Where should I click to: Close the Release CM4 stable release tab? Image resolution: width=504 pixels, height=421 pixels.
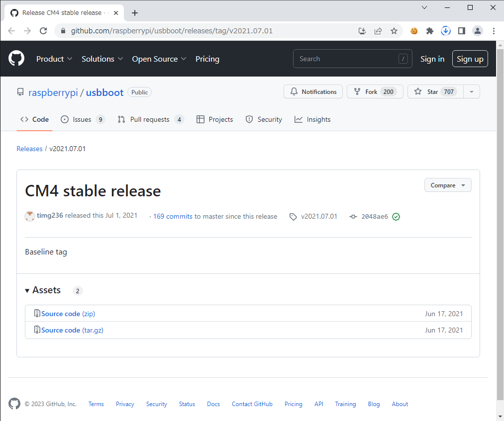(x=116, y=13)
